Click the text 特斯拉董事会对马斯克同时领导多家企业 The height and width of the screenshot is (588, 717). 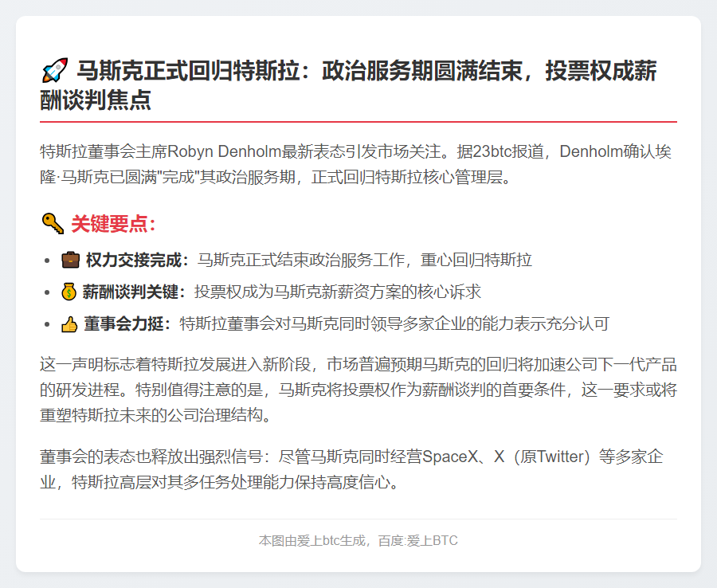click(x=323, y=323)
